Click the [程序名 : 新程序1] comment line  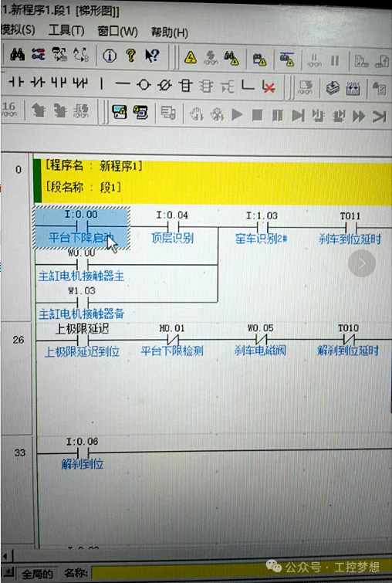93,165
